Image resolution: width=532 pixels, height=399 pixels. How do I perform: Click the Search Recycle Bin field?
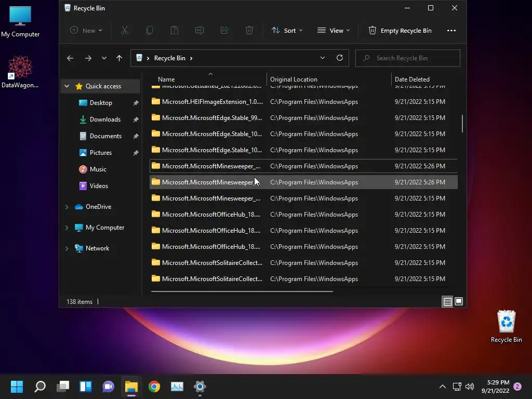407,58
